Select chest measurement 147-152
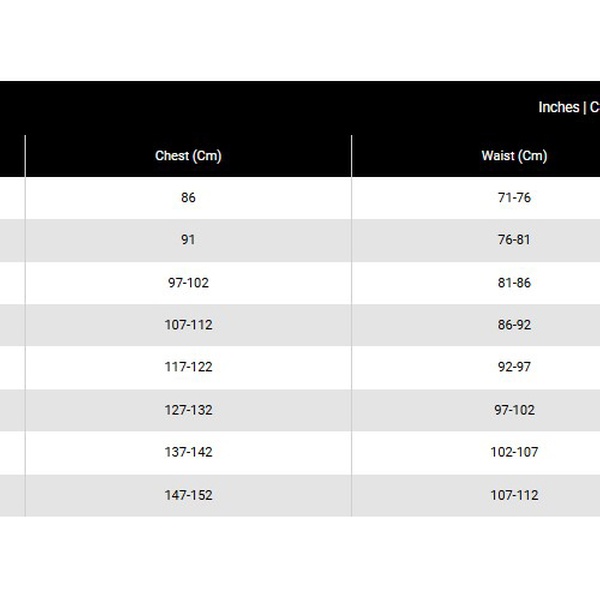 point(188,495)
